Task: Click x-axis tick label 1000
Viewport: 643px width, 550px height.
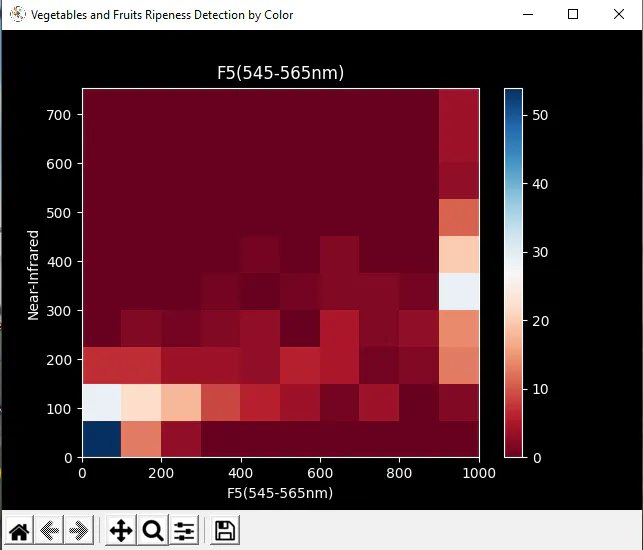Action: (x=479, y=473)
